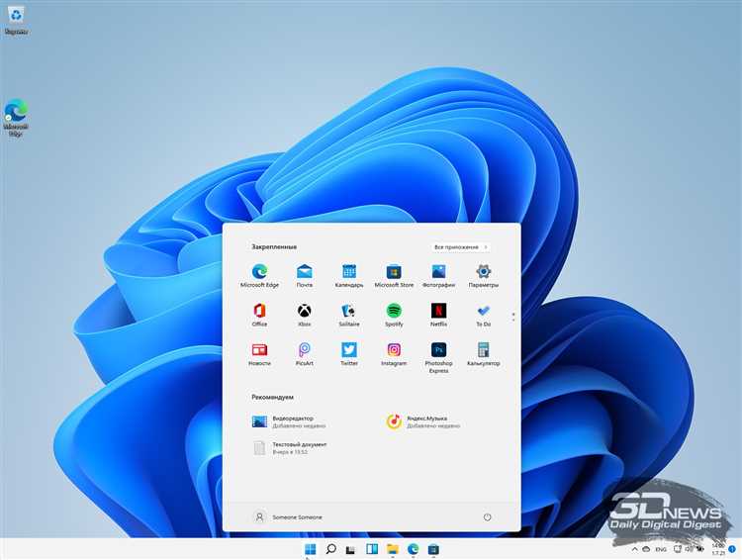Open Microsoft Edge from pinned apps
The width and height of the screenshot is (742, 560).
(x=259, y=275)
